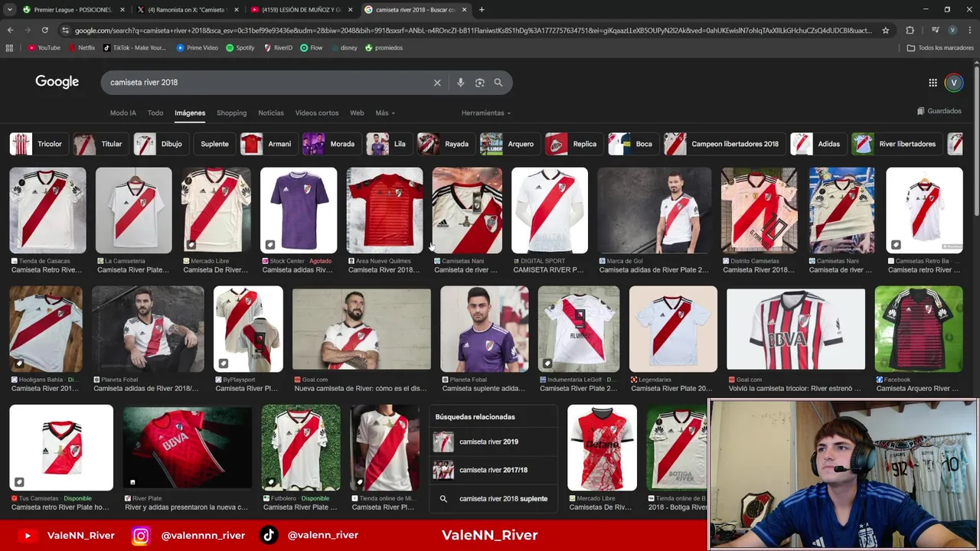Open the Videos cortos results tab
This screenshot has height=551, width=980.
(x=317, y=112)
